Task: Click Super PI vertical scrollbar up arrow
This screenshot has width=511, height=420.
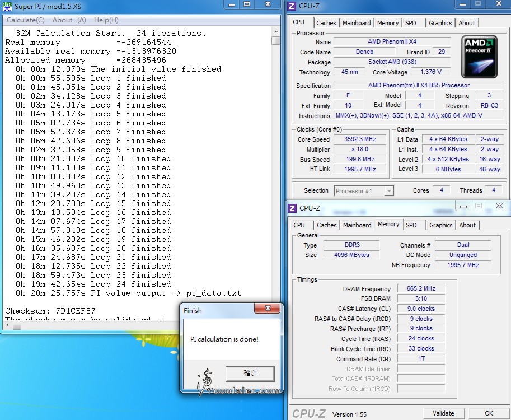Action: point(276,31)
